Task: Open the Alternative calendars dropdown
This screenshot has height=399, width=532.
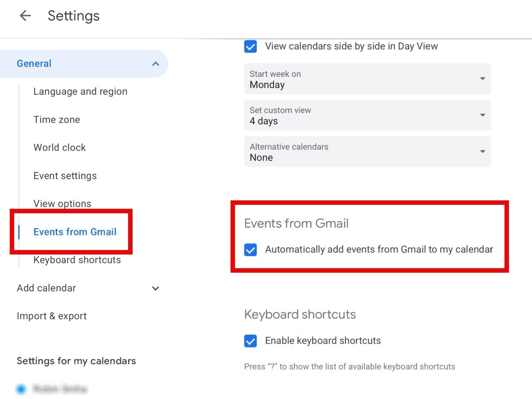Action: point(482,152)
